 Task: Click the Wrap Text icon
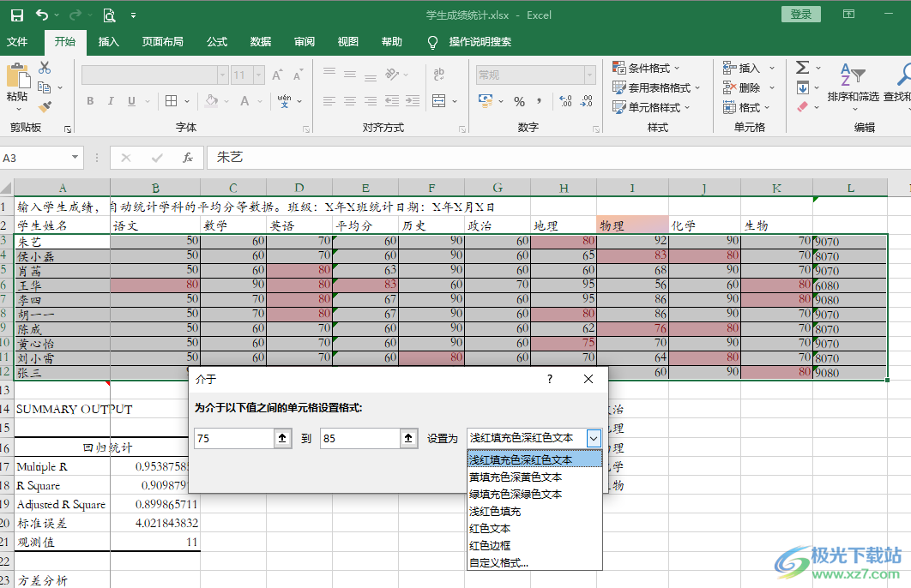click(439, 74)
